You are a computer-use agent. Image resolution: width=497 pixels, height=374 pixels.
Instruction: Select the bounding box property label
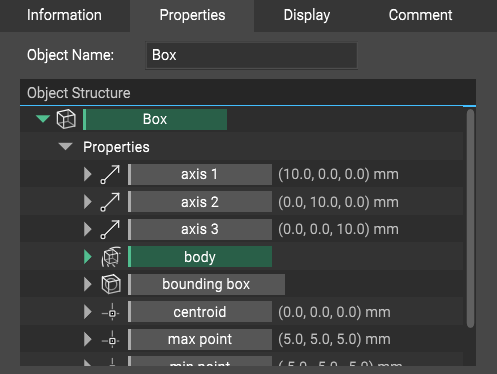206,284
